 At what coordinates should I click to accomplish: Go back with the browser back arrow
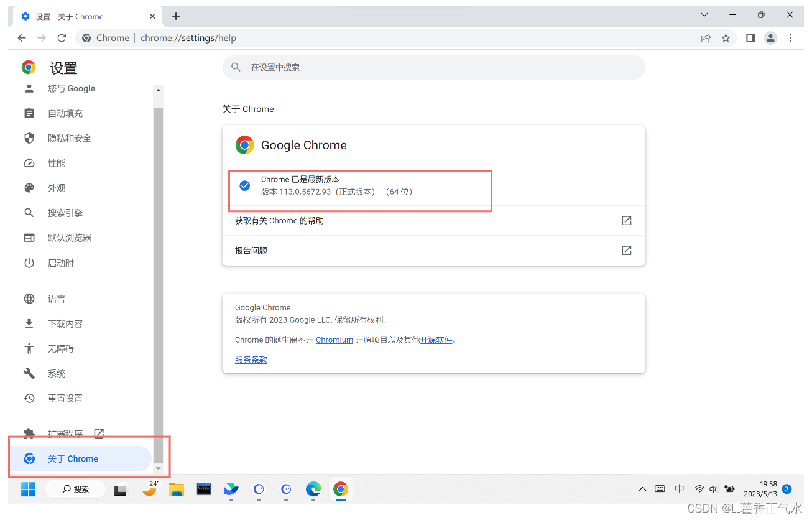[x=22, y=38]
